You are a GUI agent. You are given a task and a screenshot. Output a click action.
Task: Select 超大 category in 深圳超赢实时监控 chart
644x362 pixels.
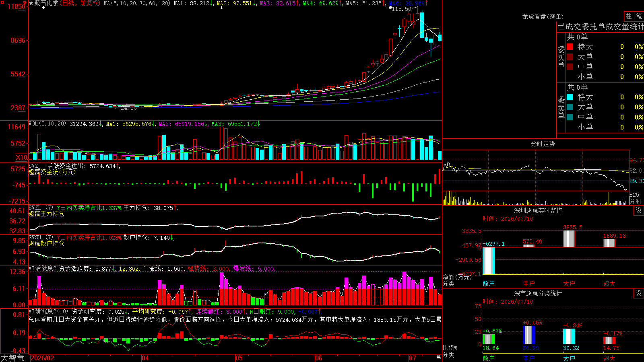coord(609,284)
